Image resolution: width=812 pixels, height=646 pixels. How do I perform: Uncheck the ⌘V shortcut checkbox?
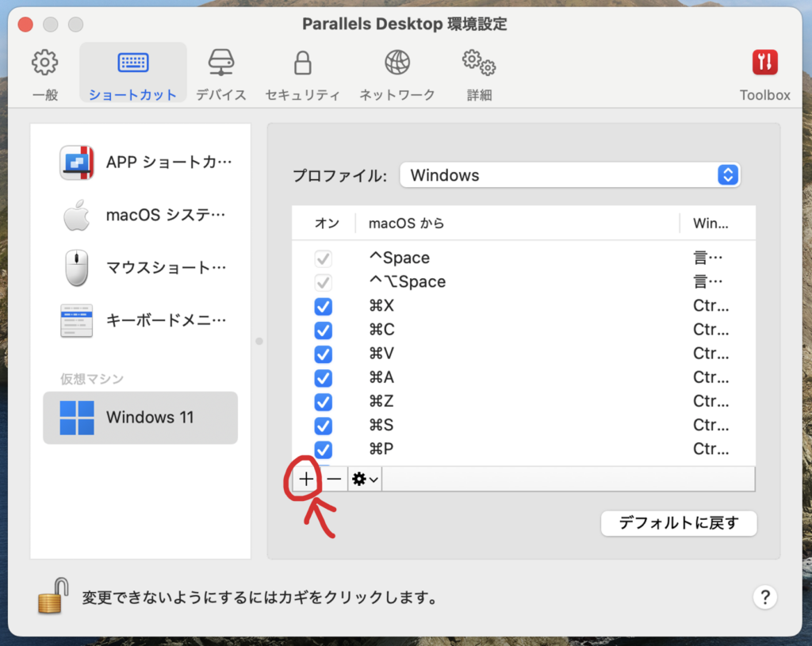tap(324, 354)
